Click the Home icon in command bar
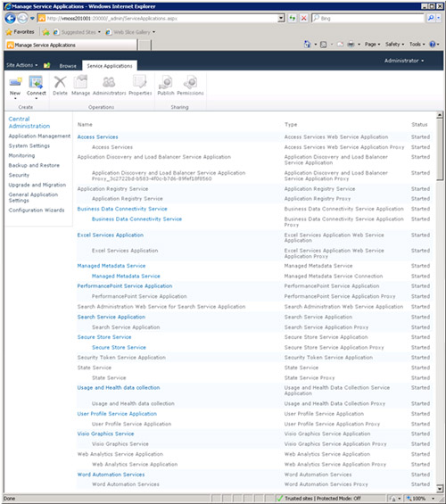This screenshot has height=504, width=446. (307, 45)
